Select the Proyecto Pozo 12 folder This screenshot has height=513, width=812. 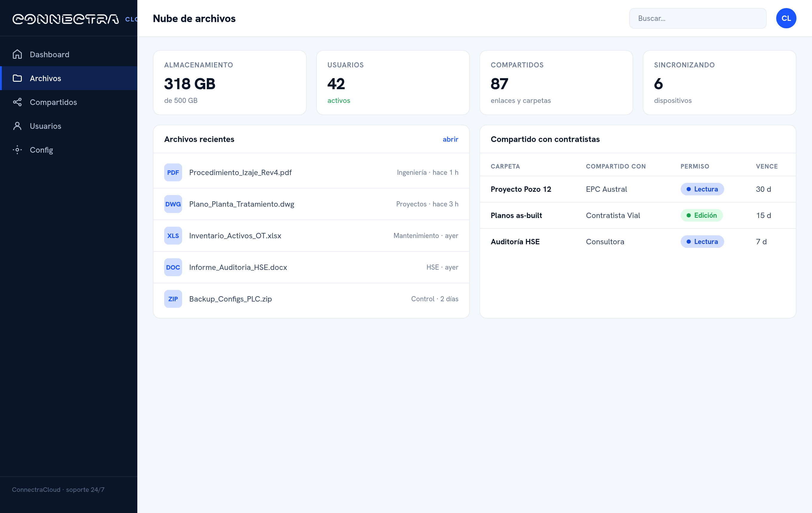pyautogui.click(x=521, y=189)
